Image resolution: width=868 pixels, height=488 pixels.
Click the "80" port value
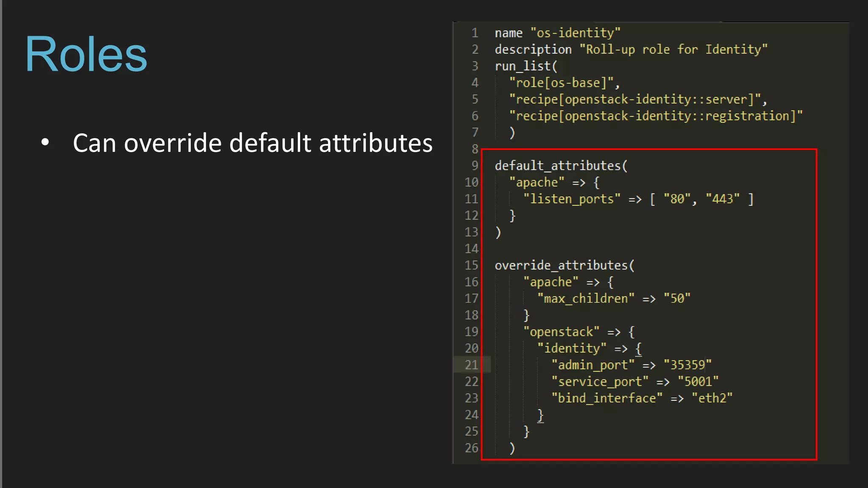click(677, 199)
